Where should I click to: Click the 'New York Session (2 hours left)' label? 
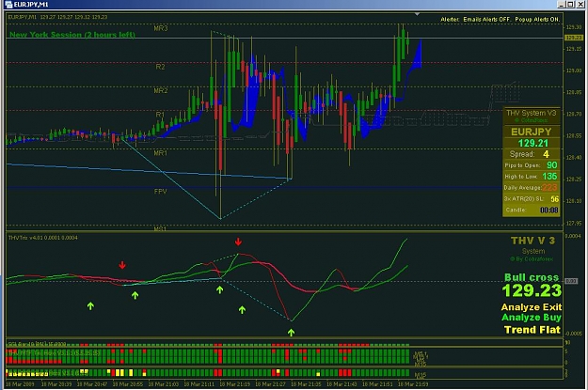[x=72, y=35]
